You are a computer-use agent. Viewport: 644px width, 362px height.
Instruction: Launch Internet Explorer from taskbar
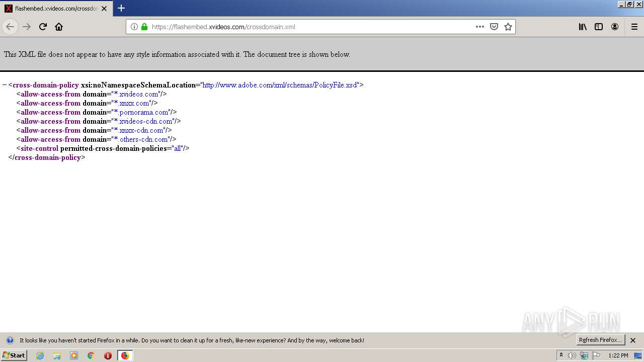click(40, 355)
